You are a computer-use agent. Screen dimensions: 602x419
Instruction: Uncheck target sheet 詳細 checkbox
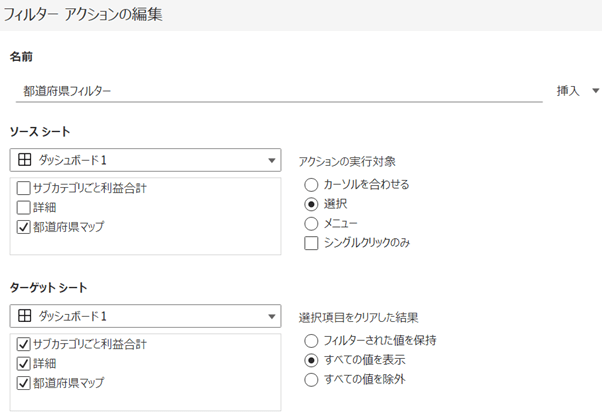click(23, 363)
